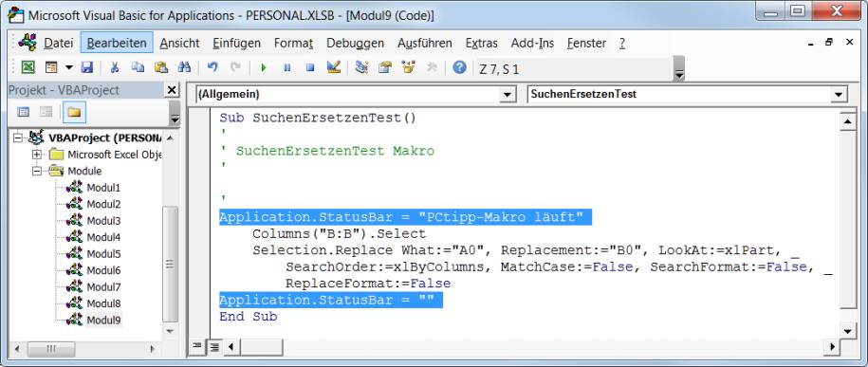The image size is (868, 367).
Task: Open the Extras menu
Action: pyautogui.click(x=481, y=44)
